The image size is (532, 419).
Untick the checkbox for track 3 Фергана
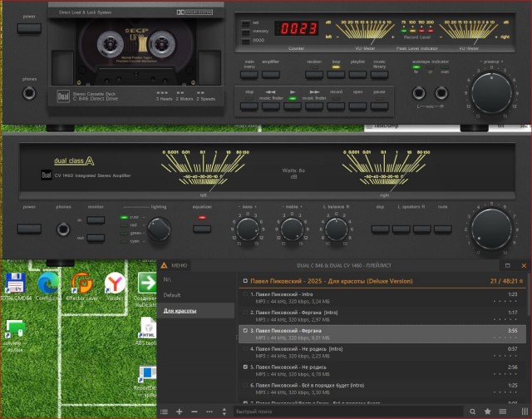point(245,330)
